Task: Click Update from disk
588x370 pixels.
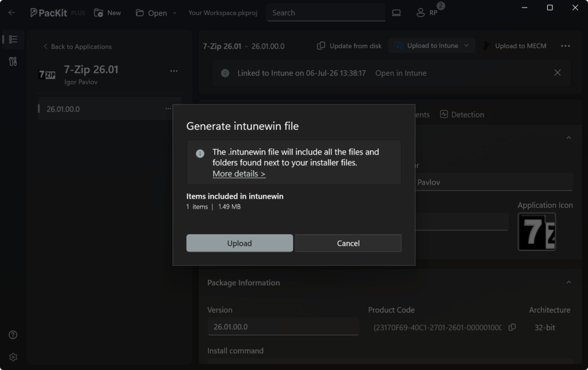Action: [x=349, y=46]
